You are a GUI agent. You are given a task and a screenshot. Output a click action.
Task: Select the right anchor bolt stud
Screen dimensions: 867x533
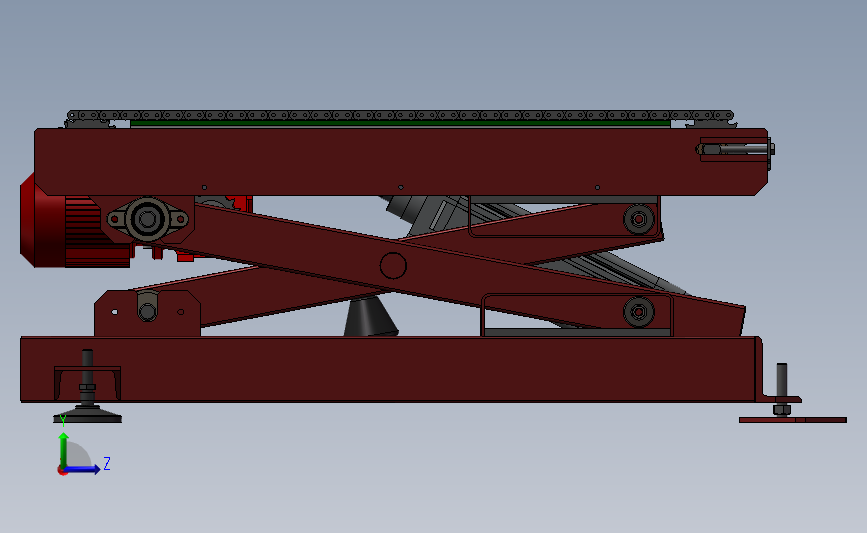click(x=781, y=382)
